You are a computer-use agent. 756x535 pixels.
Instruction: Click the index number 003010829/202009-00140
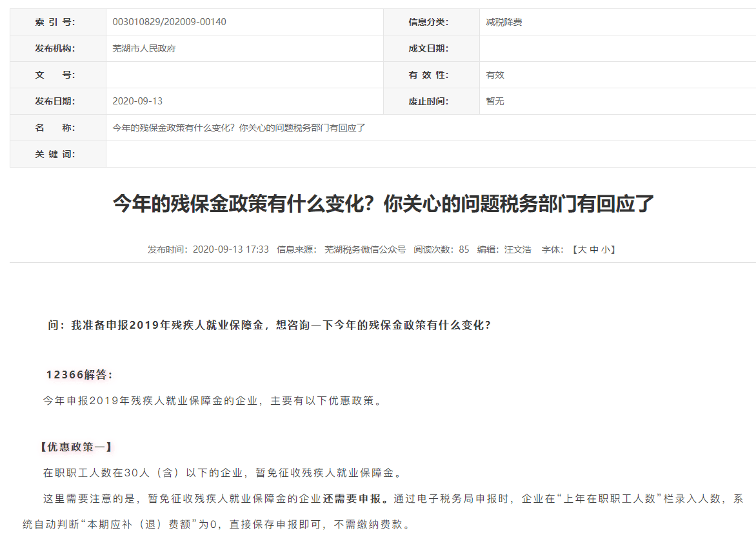[169, 22]
